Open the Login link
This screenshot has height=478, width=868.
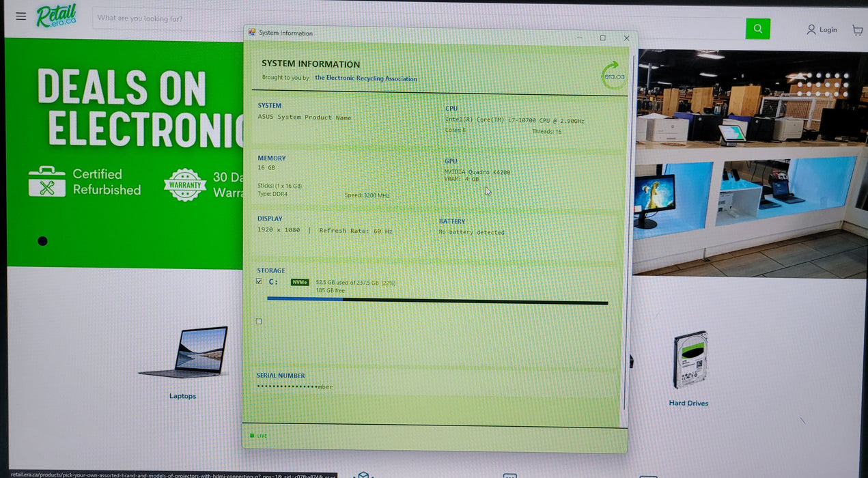click(828, 29)
